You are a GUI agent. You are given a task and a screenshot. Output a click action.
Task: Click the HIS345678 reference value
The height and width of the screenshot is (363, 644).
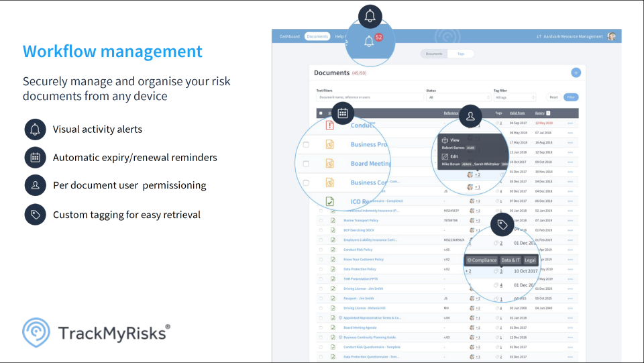point(451,211)
